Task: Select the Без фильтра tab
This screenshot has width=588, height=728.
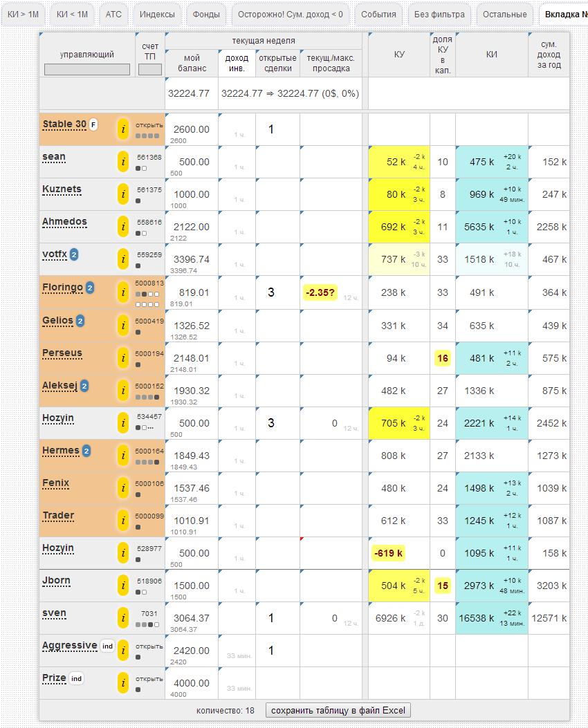Action: pos(439,15)
